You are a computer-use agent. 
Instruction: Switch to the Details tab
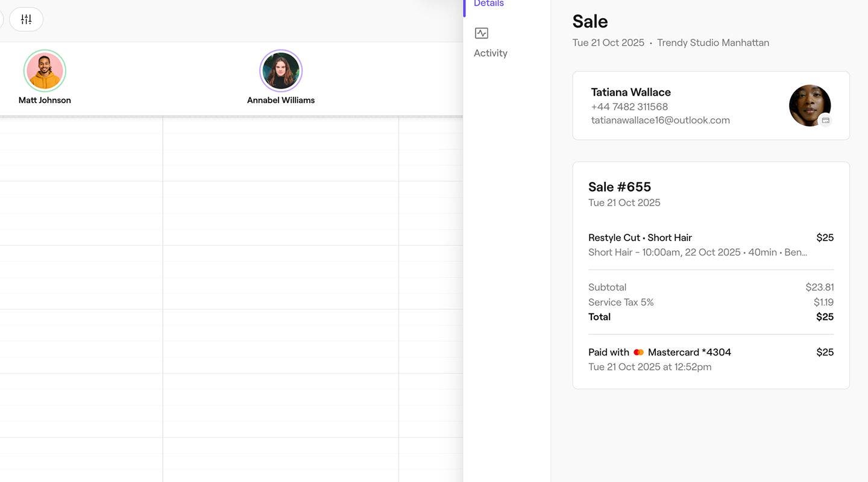[x=488, y=4]
